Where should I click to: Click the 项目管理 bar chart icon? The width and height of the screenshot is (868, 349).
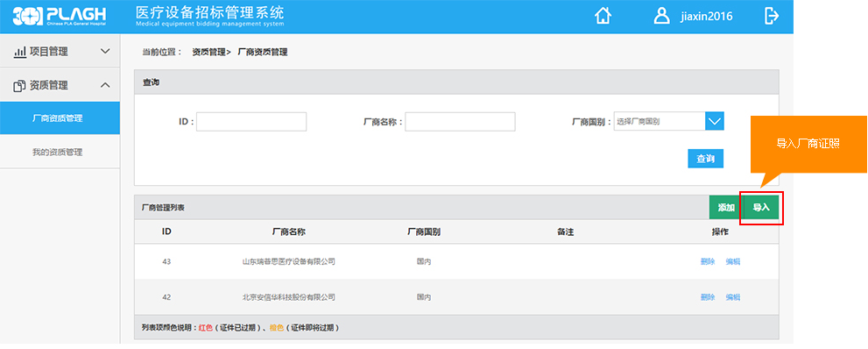(20, 52)
